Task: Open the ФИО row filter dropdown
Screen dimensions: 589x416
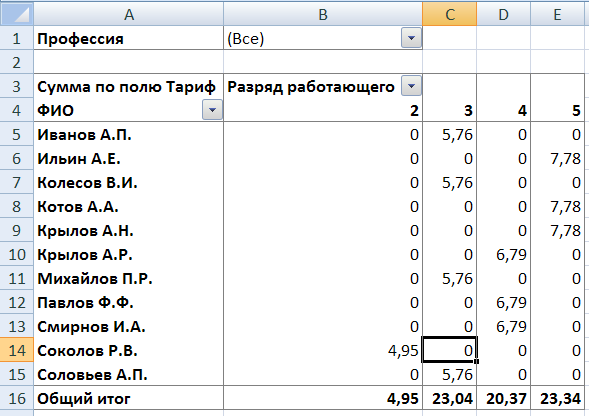Action: [x=212, y=110]
